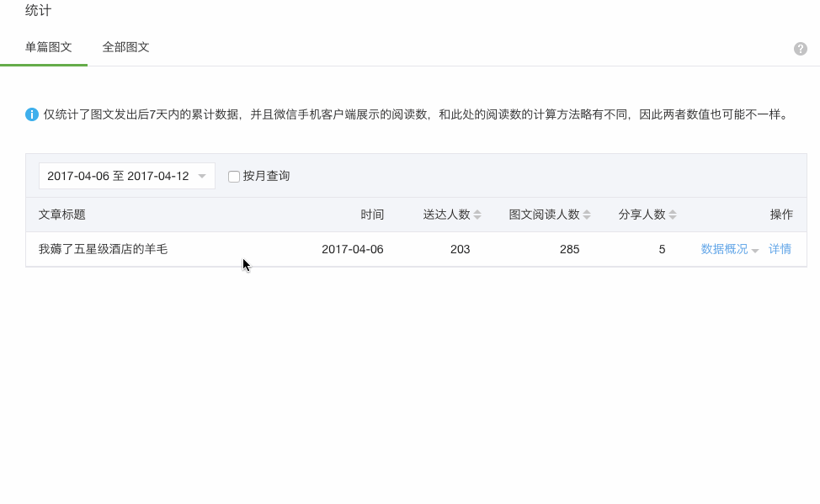Click the 图文阅读人数 column header text

click(x=544, y=215)
